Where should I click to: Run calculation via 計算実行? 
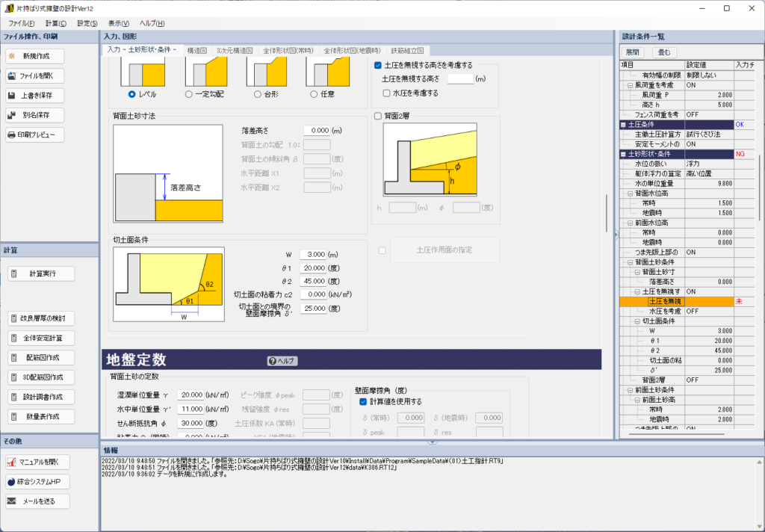[41, 273]
